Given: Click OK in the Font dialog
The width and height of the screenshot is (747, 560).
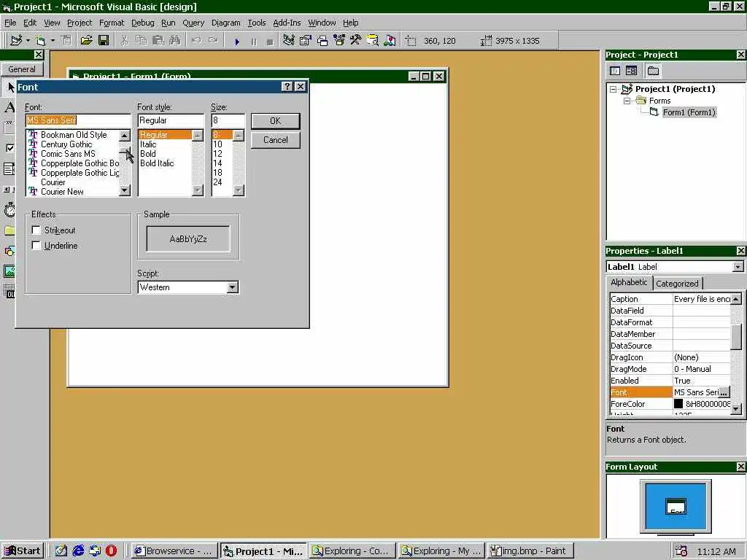Looking at the screenshot, I should pyautogui.click(x=275, y=121).
